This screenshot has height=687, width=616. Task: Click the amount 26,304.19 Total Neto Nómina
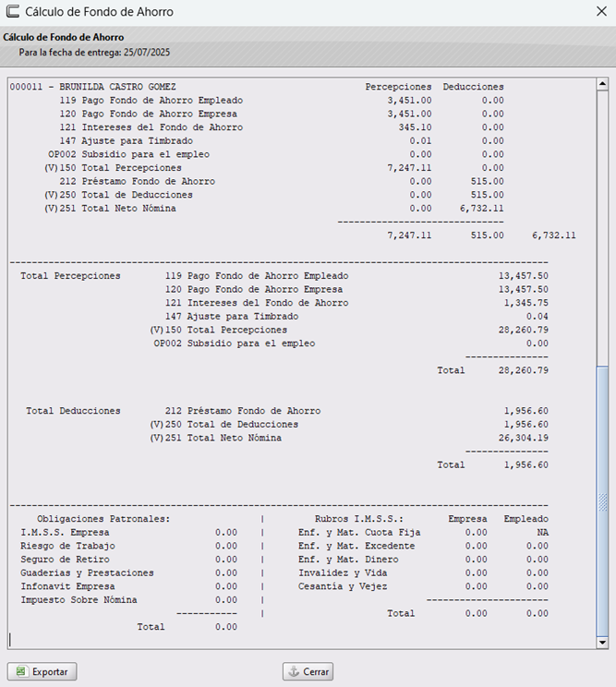pyautogui.click(x=523, y=438)
